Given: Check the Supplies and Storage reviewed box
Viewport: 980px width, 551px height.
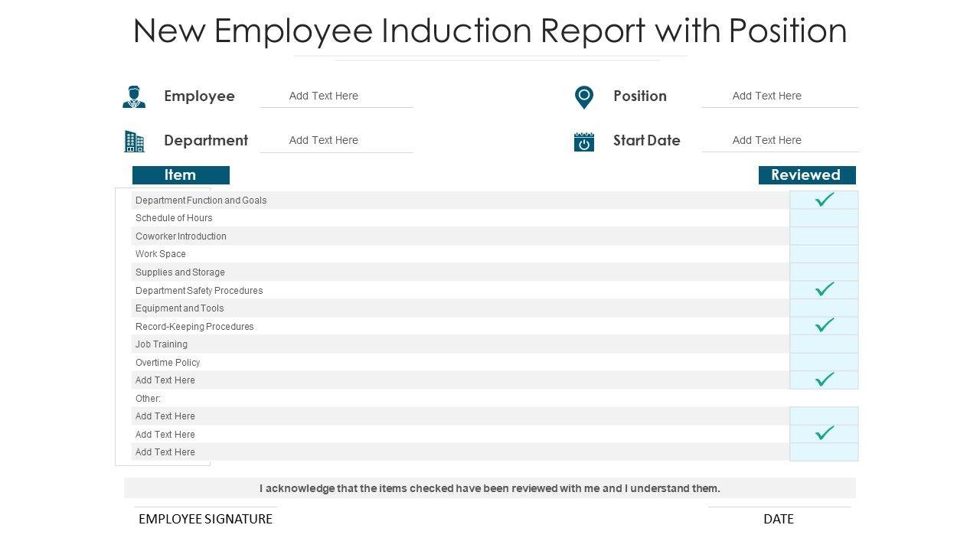Looking at the screenshot, I should [x=824, y=272].
